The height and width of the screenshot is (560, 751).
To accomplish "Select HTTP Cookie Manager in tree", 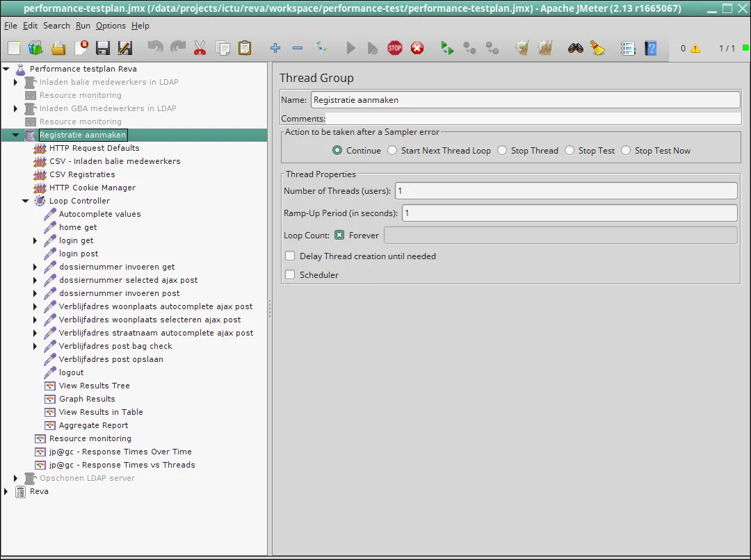I will [x=92, y=188].
